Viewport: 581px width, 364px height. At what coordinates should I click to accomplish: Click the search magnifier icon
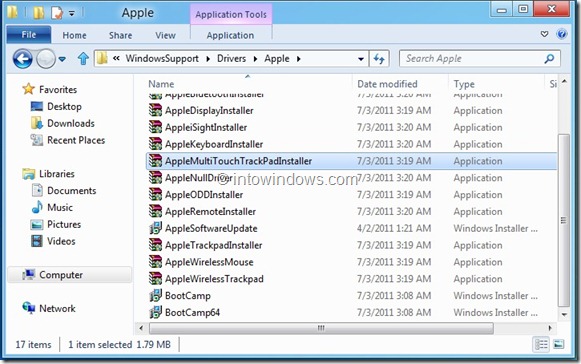[550, 58]
